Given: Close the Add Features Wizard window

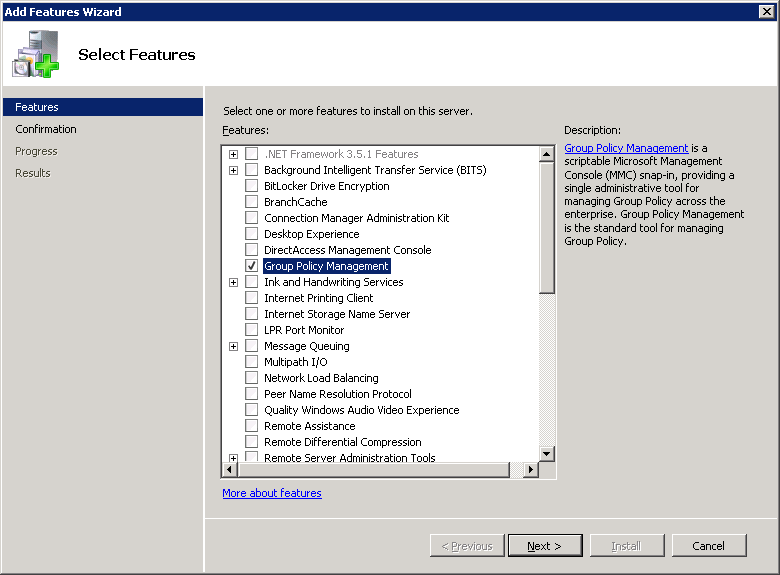Looking at the screenshot, I should point(767,11).
